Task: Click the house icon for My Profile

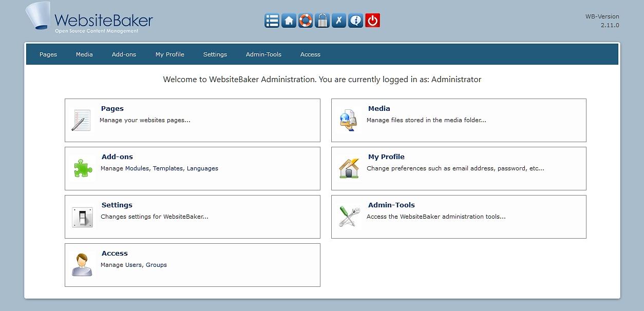Action: click(349, 168)
